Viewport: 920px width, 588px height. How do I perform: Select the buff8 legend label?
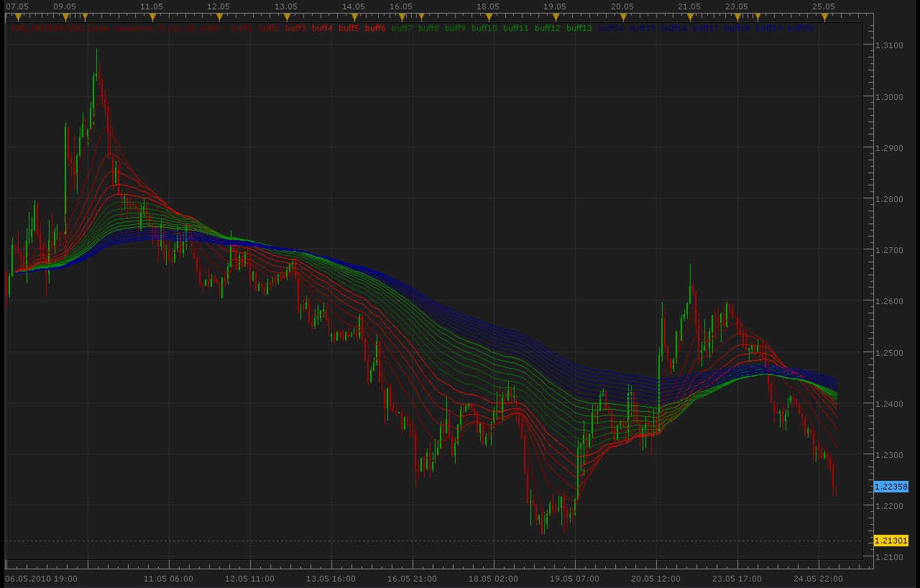[428, 28]
